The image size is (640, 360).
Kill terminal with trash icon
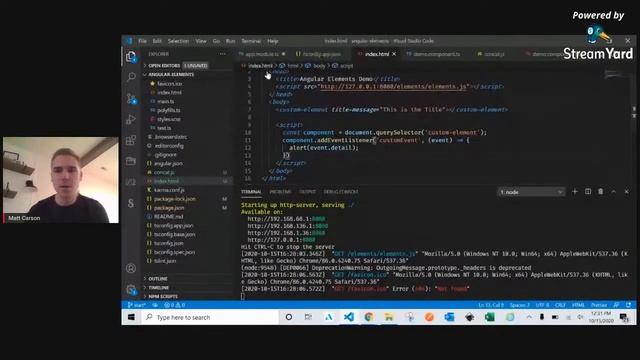pos(600,191)
